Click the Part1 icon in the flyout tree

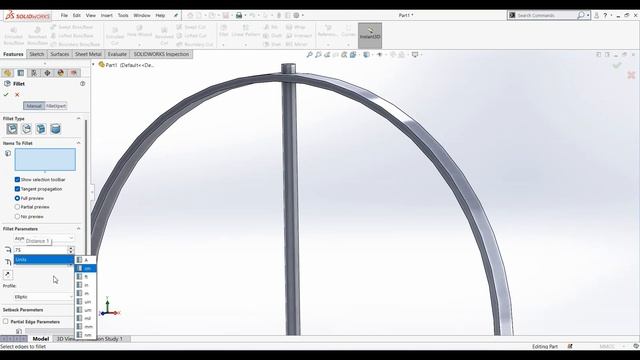[x=102, y=64]
